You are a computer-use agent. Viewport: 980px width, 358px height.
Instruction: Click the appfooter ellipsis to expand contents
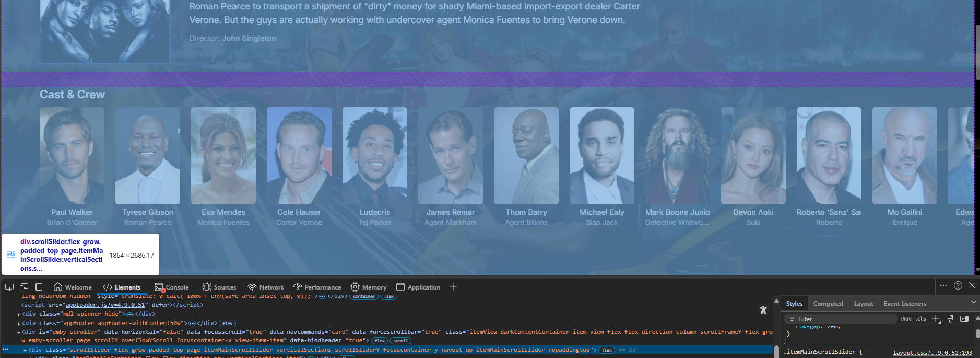tap(192, 323)
